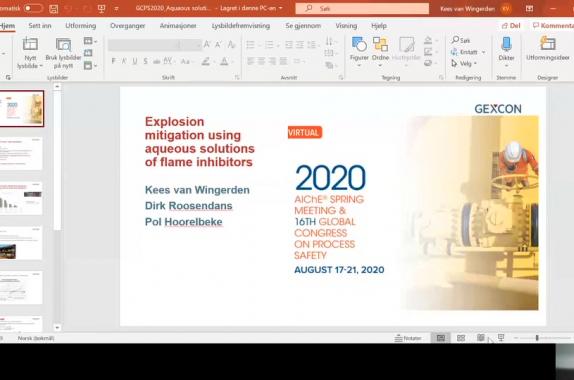Open Utformingsideer design ideas
This screenshot has height=380, width=574.
click(x=548, y=44)
